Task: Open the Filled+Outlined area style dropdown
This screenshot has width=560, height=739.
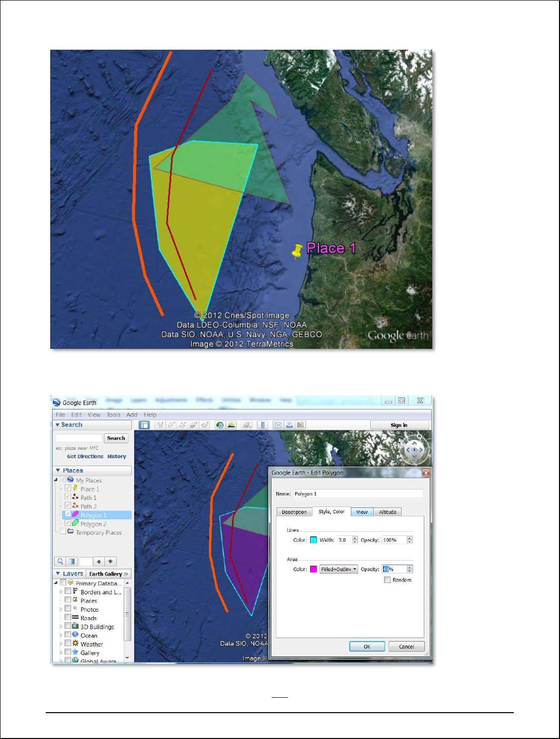Action: (x=339, y=570)
